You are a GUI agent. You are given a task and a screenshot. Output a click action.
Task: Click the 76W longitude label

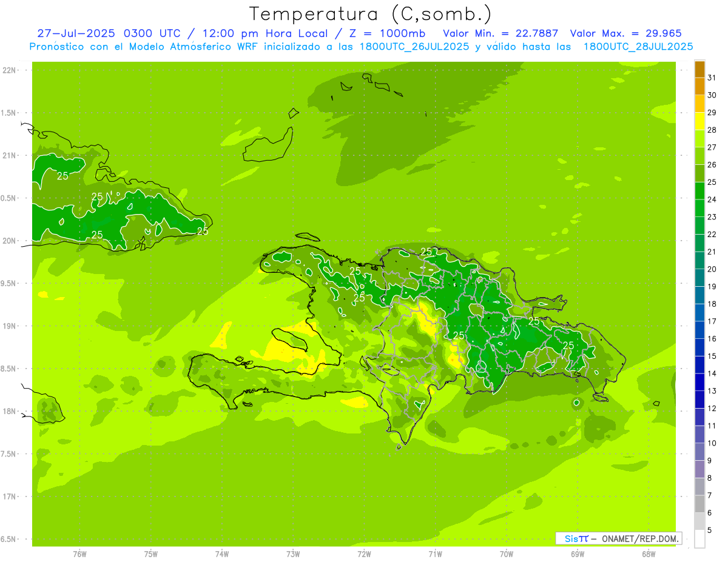pyautogui.click(x=79, y=554)
